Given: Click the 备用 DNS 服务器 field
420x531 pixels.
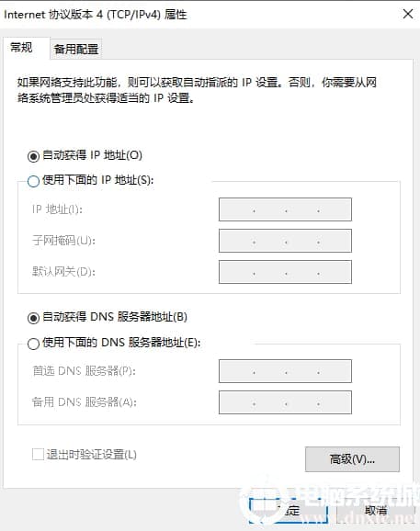Looking at the screenshot, I should pyautogui.click(x=285, y=402).
